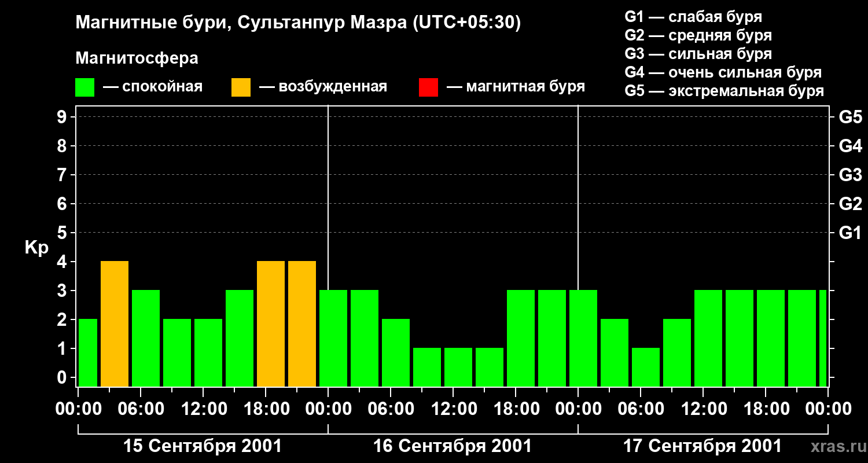Viewport: 868px width, 463px height.
Task: Click the orange 'возбужденная' legend swatch
Action: pyautogui.click(x=241, y=87)
